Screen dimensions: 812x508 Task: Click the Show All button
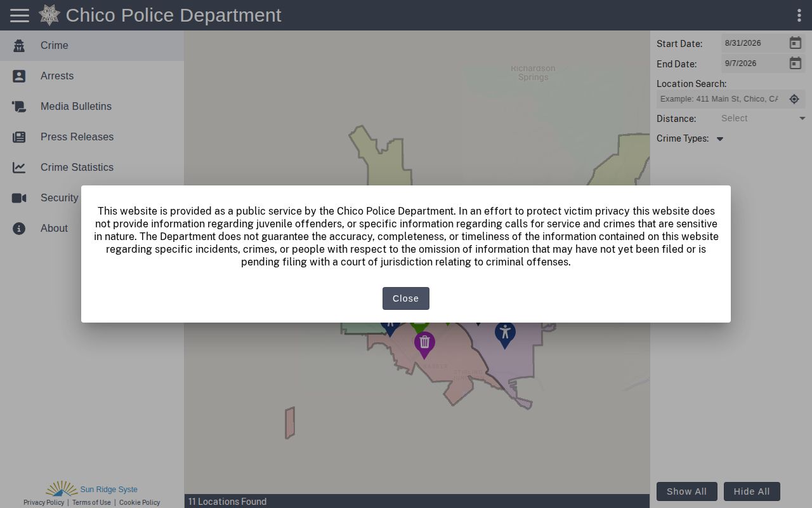point(686,491)
